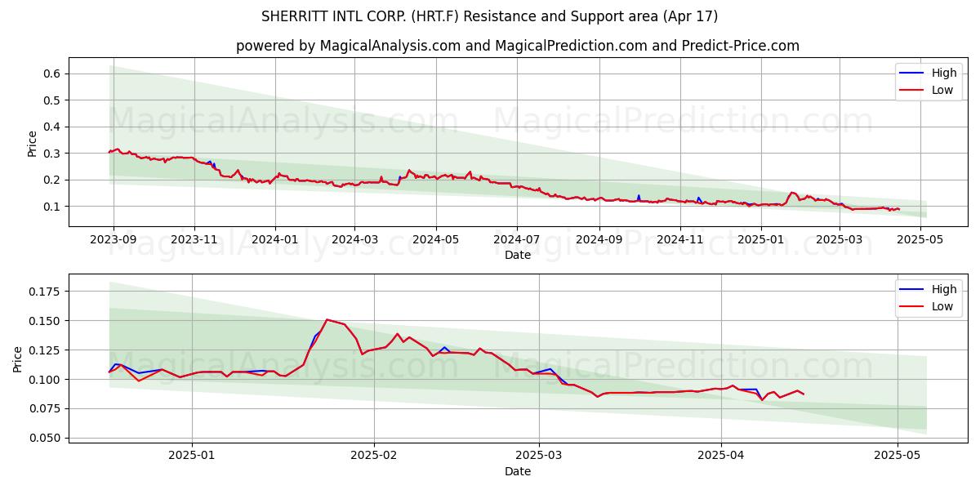Click the 'Low' legend entry in bottom chart

coord(942,306)
